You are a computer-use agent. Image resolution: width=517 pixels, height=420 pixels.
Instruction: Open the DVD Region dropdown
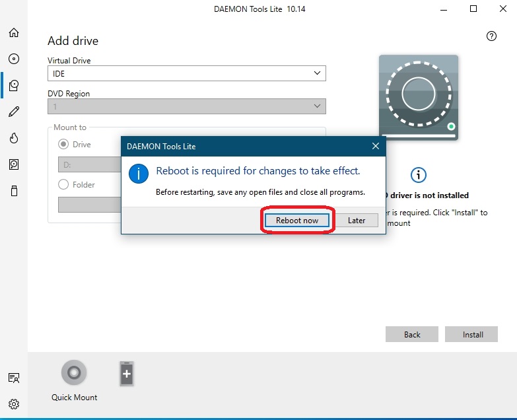[x=187, y=106]
